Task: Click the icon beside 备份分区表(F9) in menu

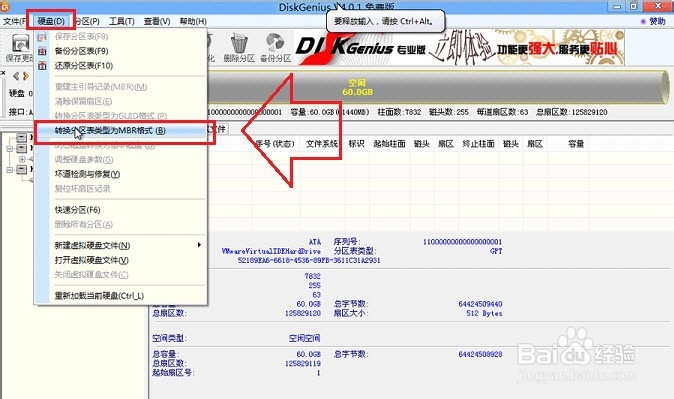Action: pyautogui.click(x=42, y=51)
